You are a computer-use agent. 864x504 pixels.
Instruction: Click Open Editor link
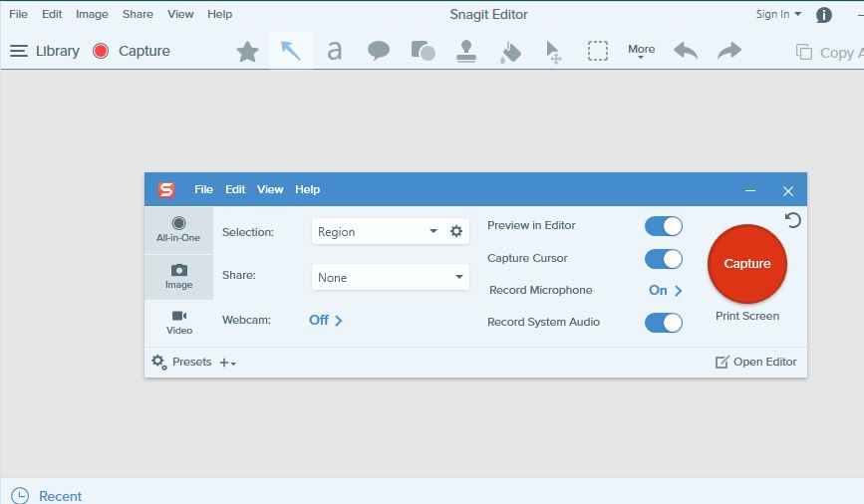tap(756, 362)
